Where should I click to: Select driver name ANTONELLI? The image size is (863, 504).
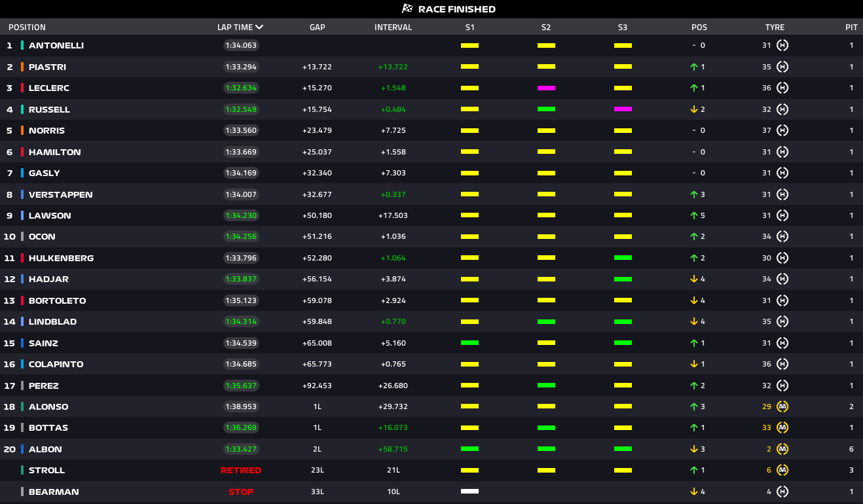point(56,45)
